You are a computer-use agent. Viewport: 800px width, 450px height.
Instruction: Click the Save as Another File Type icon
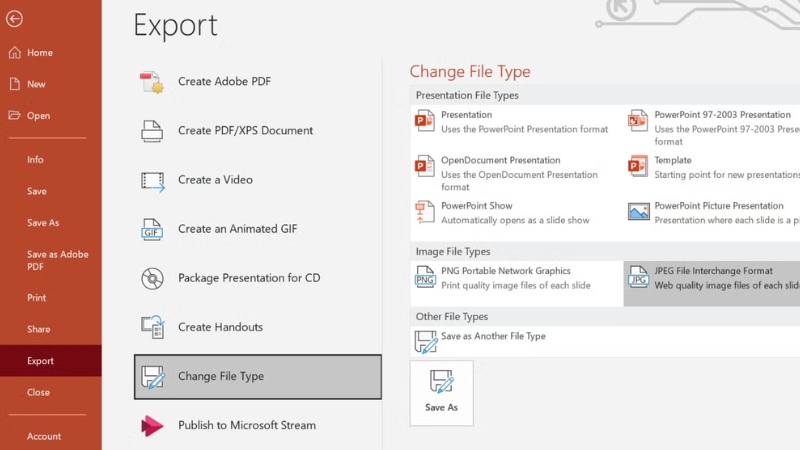(x=426, y=342)
